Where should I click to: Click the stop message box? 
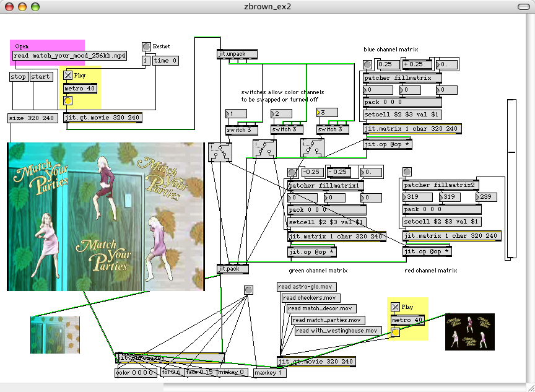coord(19,77)
